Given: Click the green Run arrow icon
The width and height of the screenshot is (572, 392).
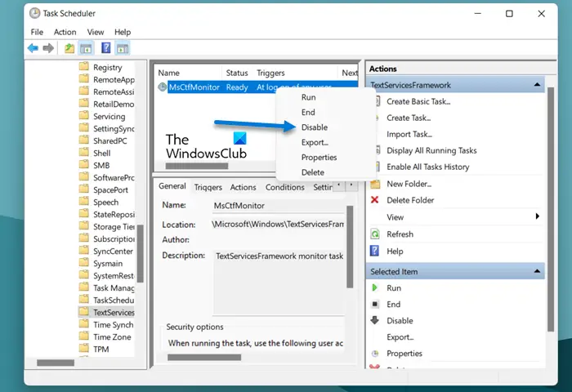Looking at the screenshot, I should (x=374, y=287).
